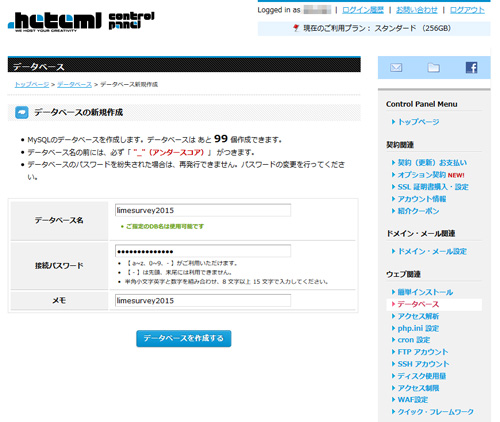The image size is (500, 422).
Task: Click the blue database section icon
Action: tap(22, 113)
